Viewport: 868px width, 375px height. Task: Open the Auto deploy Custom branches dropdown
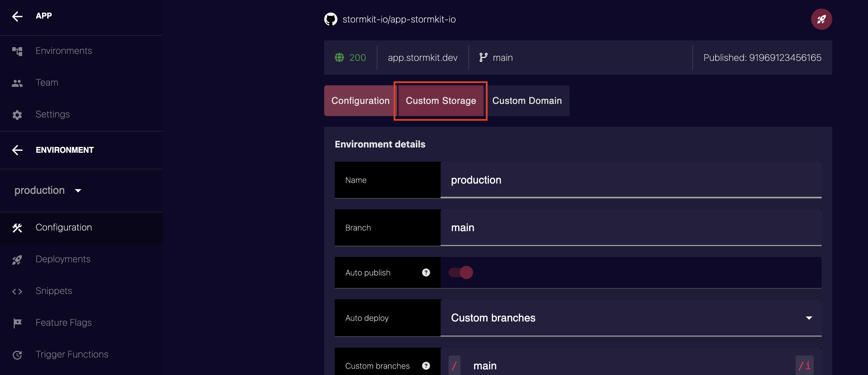tap(631, 318)
